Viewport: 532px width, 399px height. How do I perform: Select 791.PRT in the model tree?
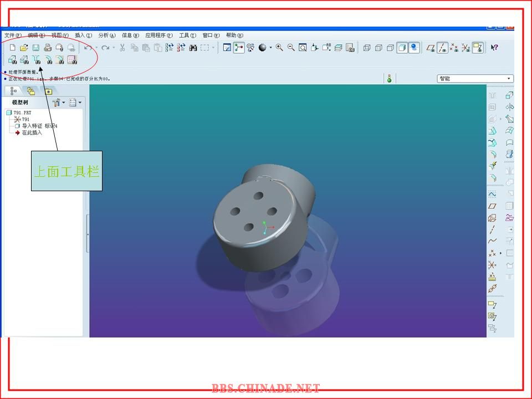point(19,112)
